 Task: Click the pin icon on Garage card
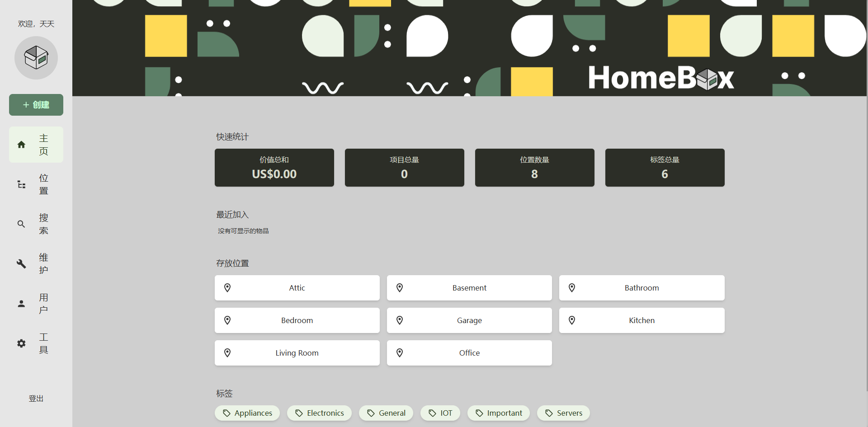pyautogui.click(x=400, y=320)
